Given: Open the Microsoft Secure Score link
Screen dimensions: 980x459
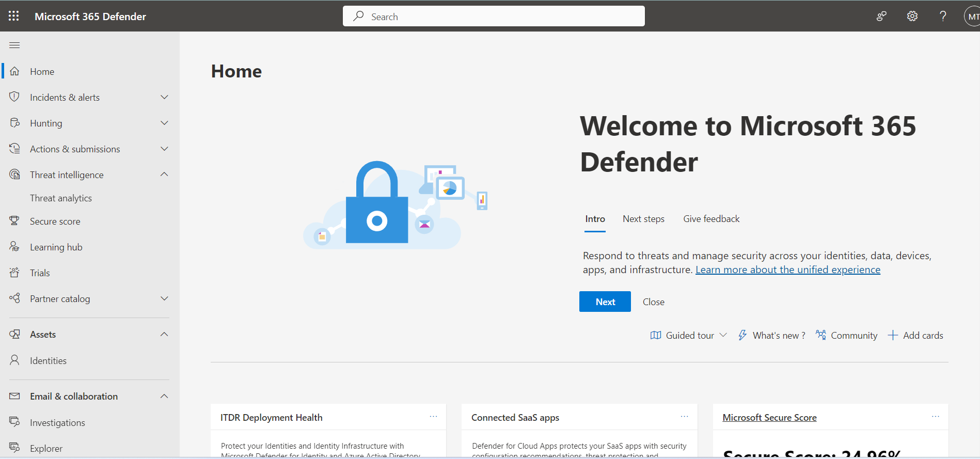Looking at the screenshot, I should tap(769, 418).
